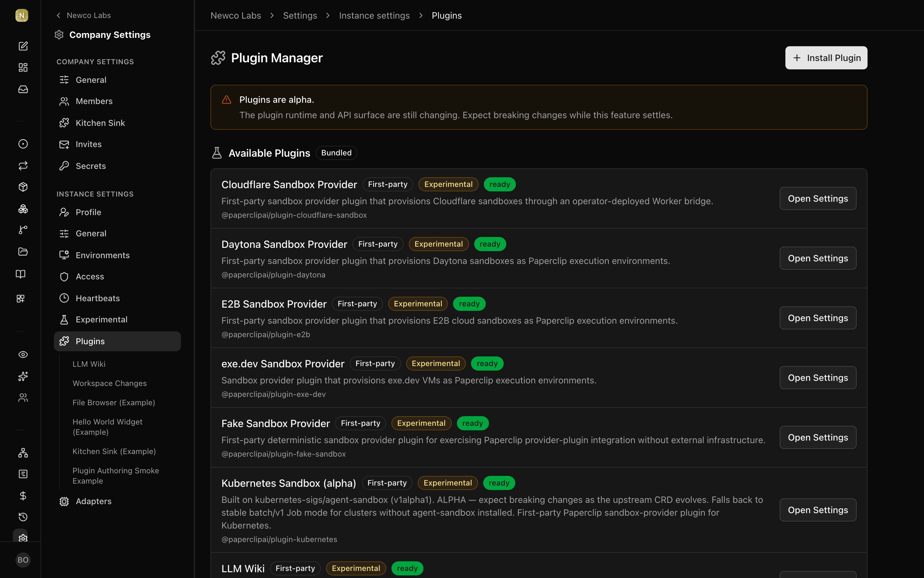Click the Cloudflare Sandbox Provider title
924x578 pixels.
pos(289,184)
